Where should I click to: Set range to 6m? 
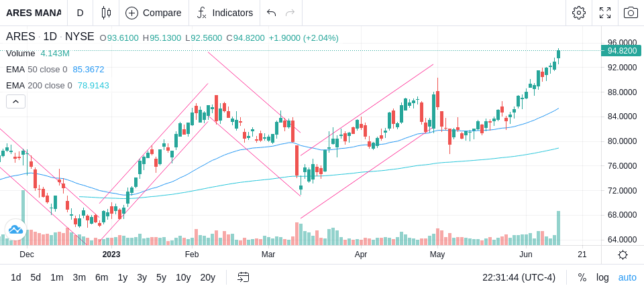(x=101, y=278)
